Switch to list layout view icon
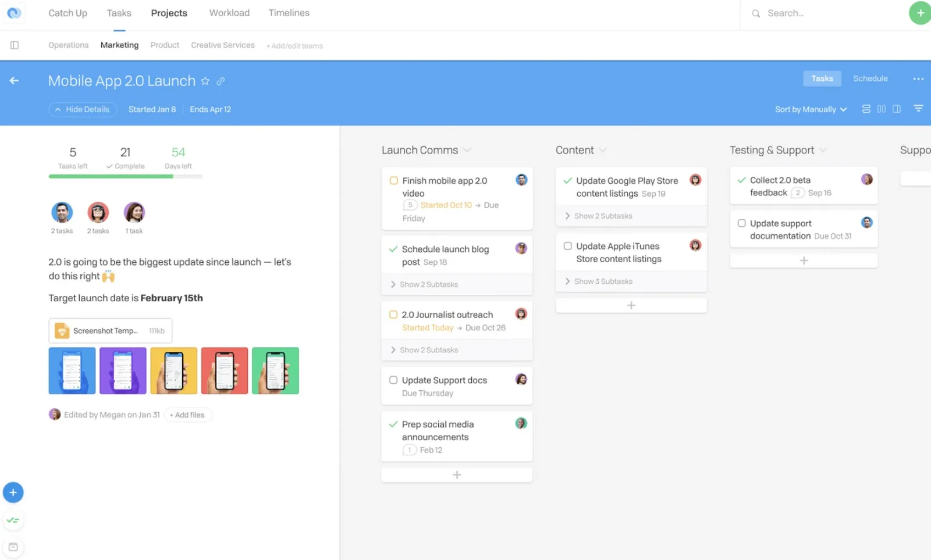The height and width of the screenshot is (560, 931). pos(866,109)
